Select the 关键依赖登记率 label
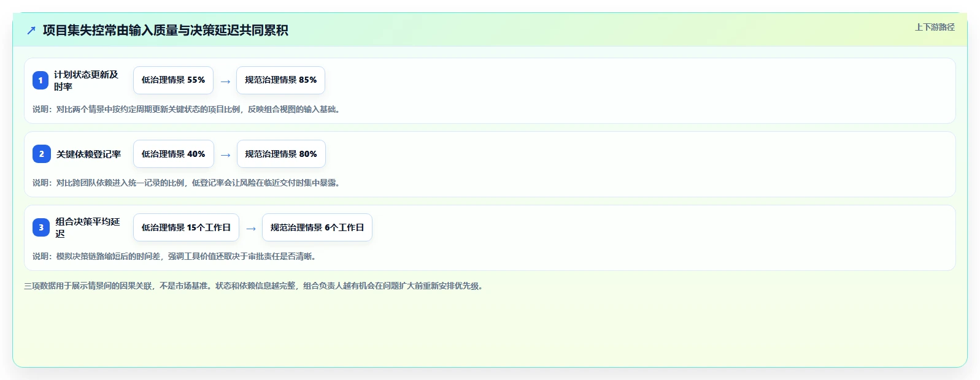Viewport: 980px width, 380px height. [x=89, y=154]
